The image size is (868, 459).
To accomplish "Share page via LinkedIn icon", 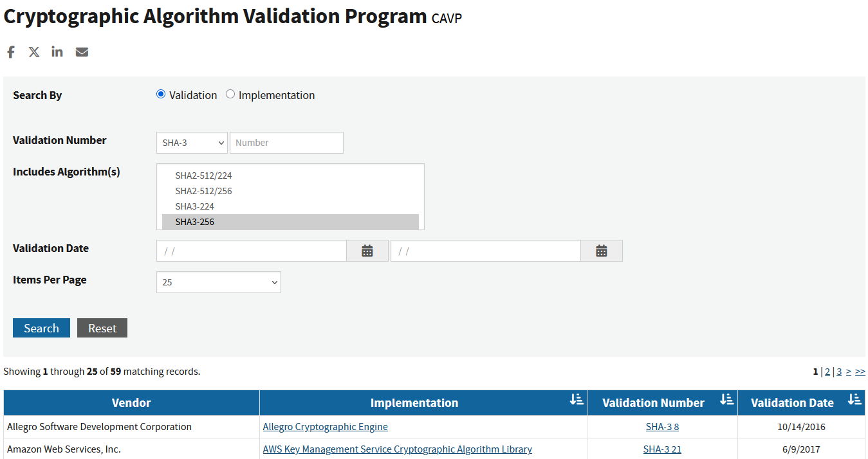I will pos(57,52).
